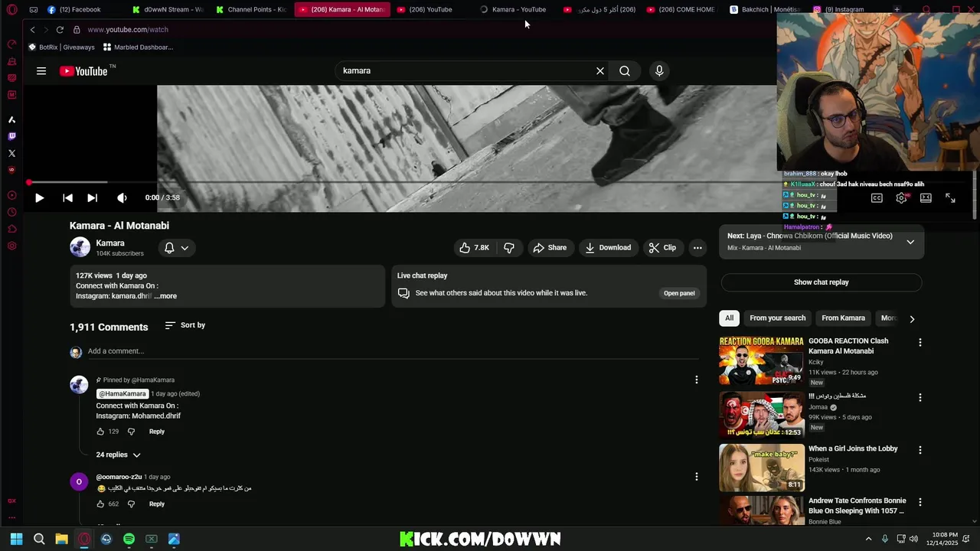Click the magnifier search button
The height and width of the screenshot is (551, 980).
625,70
